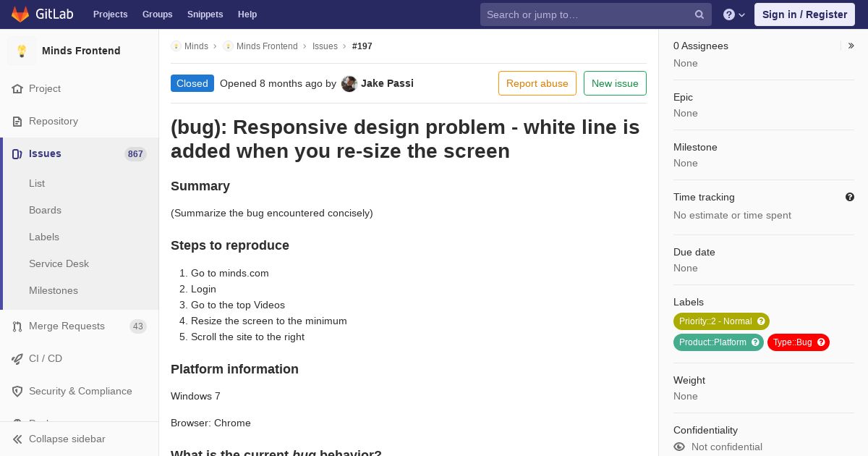Open the Minds Frontend project title

(x=81, y=51)
